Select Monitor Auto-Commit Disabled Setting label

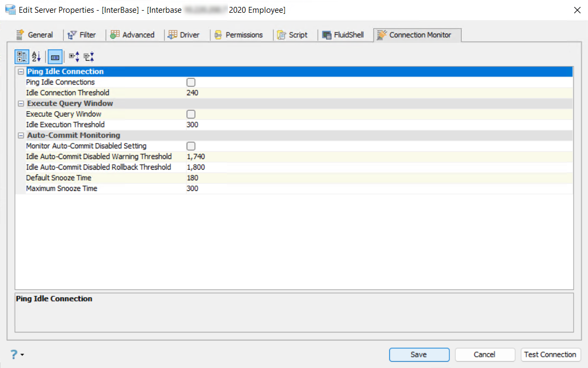[86, 146]
